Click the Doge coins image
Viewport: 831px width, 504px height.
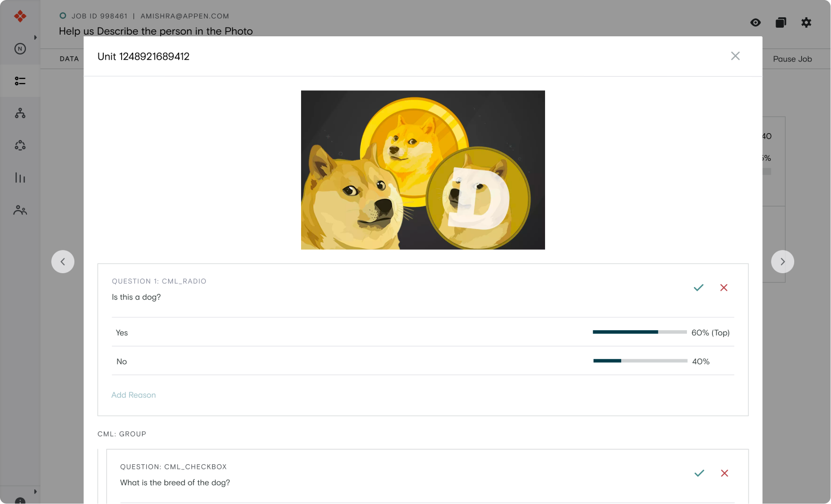pos(423,170)
